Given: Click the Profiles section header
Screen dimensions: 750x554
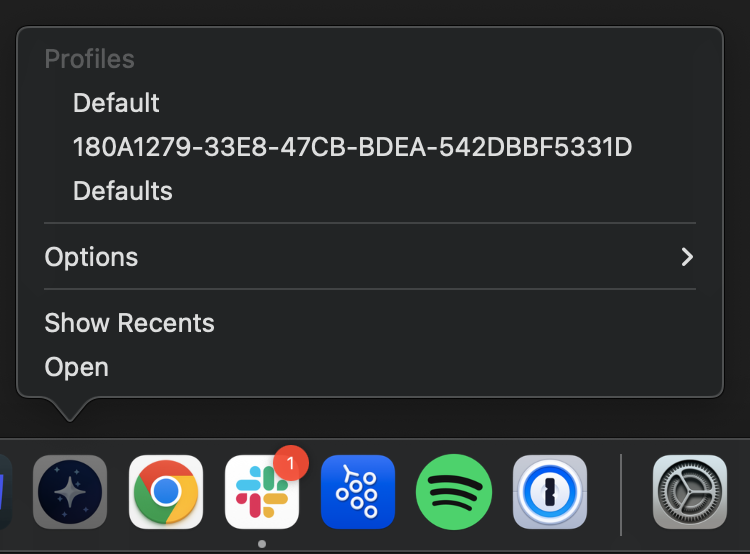Looking at the screenshot, I should tap(89, 59).
